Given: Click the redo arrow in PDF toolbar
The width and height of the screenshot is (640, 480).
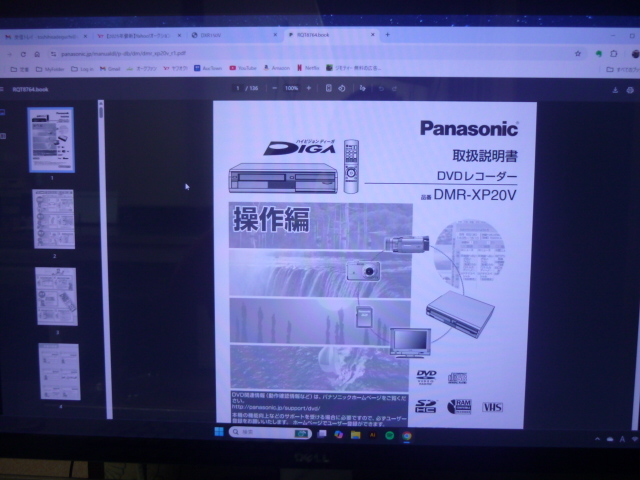Looking at the screenshot, I should click(394, 89).
